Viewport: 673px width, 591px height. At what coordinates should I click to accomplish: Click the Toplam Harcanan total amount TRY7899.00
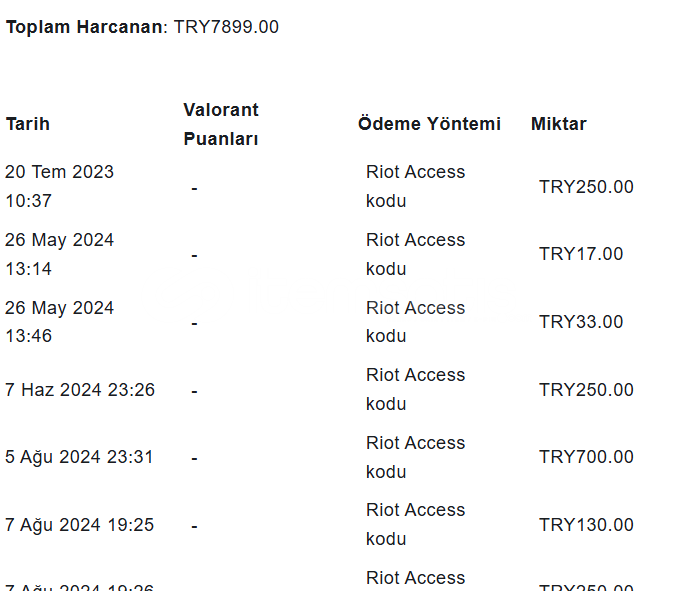226,27
